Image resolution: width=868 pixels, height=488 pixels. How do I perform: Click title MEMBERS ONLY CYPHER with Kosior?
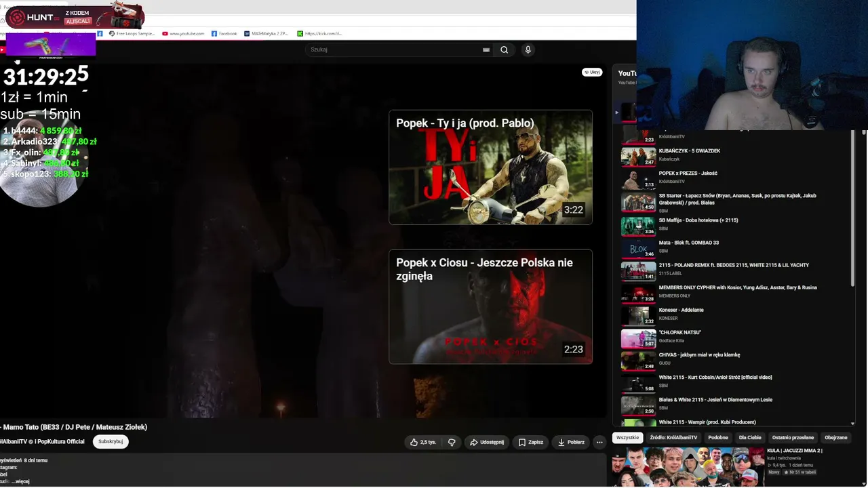click(738, 287)
